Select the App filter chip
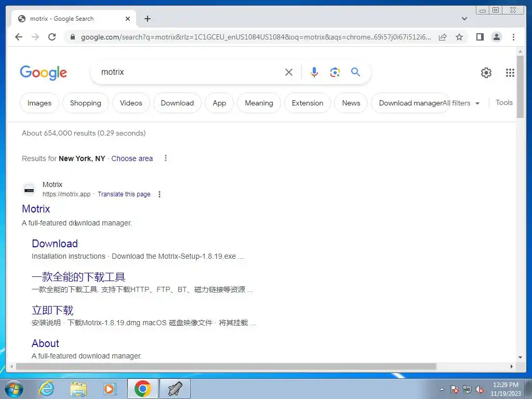The image size is (532, 399). [x=219, y=103]
